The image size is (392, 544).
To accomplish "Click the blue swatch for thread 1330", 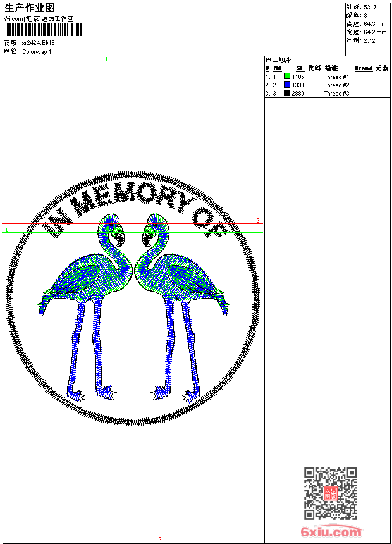I will pos(287,85).
